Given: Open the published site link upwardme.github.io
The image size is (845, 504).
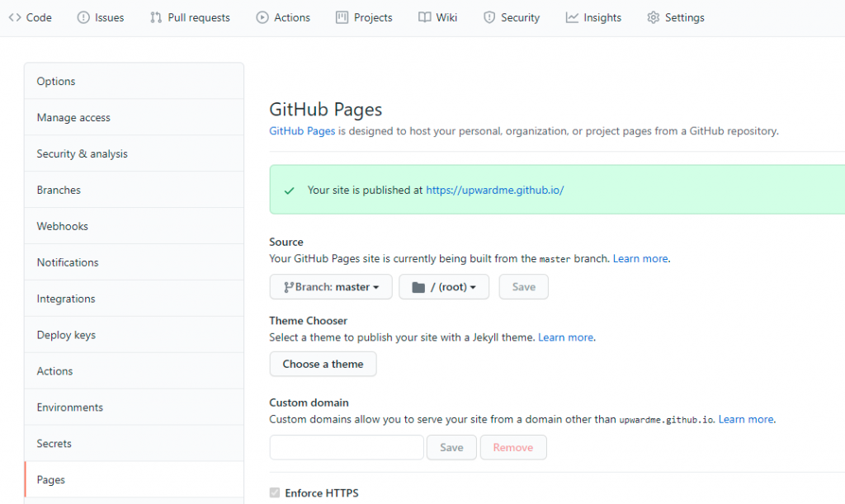Looking at the screenshot, I should [x=495, y=190].
